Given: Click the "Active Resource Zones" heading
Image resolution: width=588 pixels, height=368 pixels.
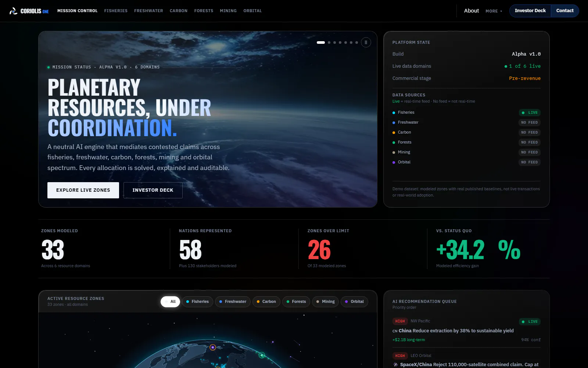Looking at the screenshot, I should [x=76, y=299].
